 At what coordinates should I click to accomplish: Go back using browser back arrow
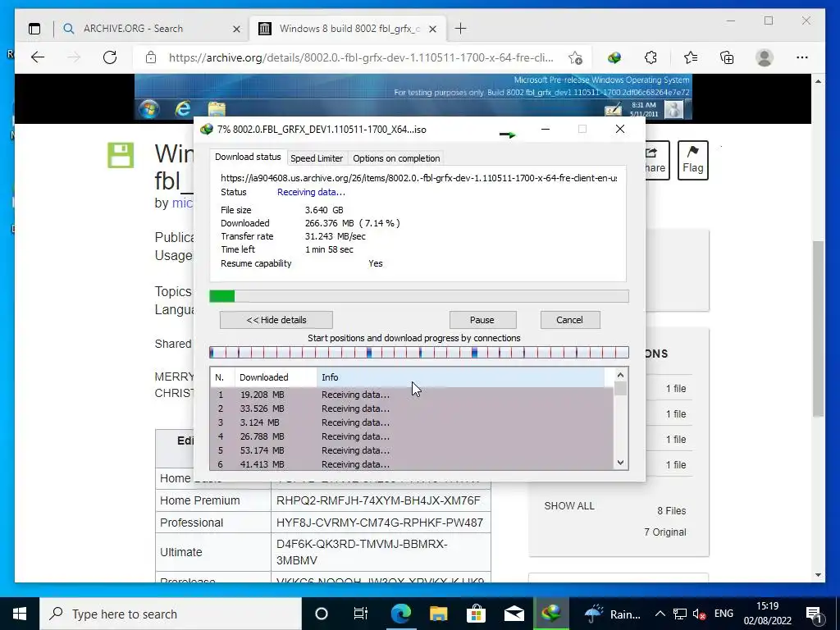(x=38, y=57)
